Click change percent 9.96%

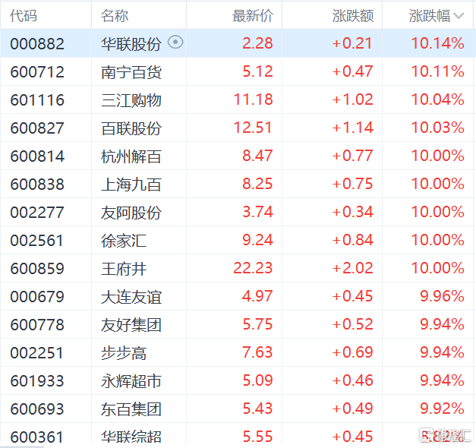[x=443, y=296]
